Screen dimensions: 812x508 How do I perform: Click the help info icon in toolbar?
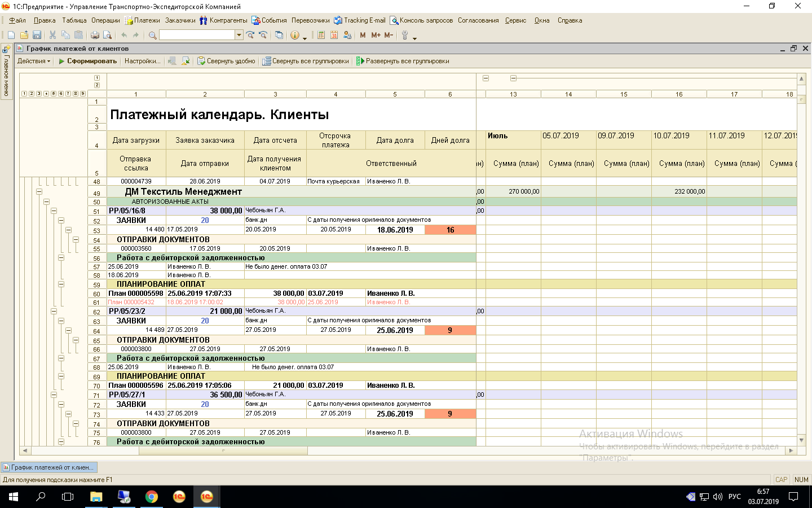(294, 35)
